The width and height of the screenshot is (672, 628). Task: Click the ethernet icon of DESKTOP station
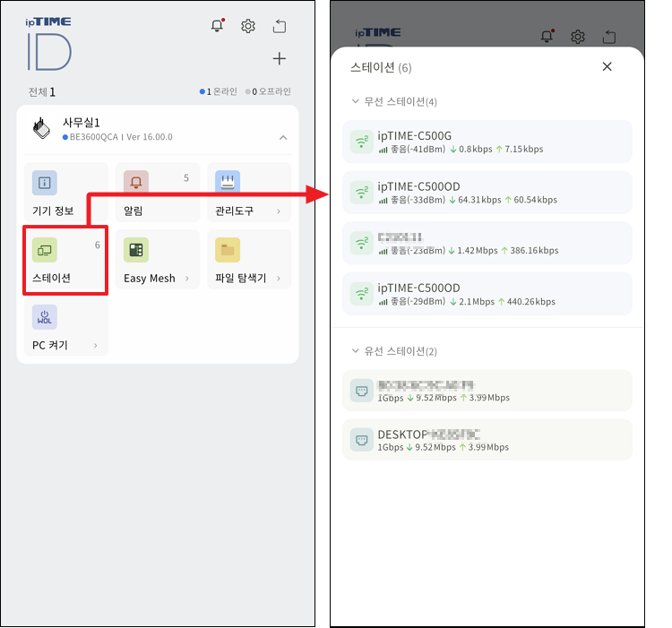pos(362,440)
